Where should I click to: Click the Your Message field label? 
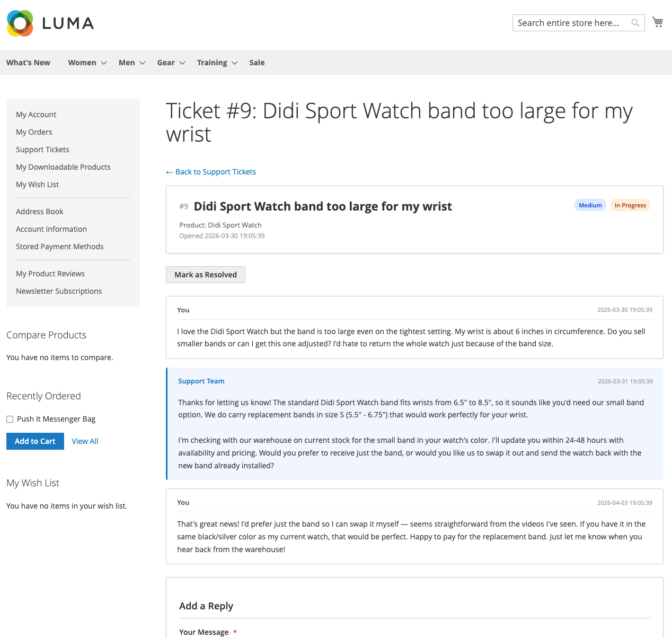(x=204, y=632)
